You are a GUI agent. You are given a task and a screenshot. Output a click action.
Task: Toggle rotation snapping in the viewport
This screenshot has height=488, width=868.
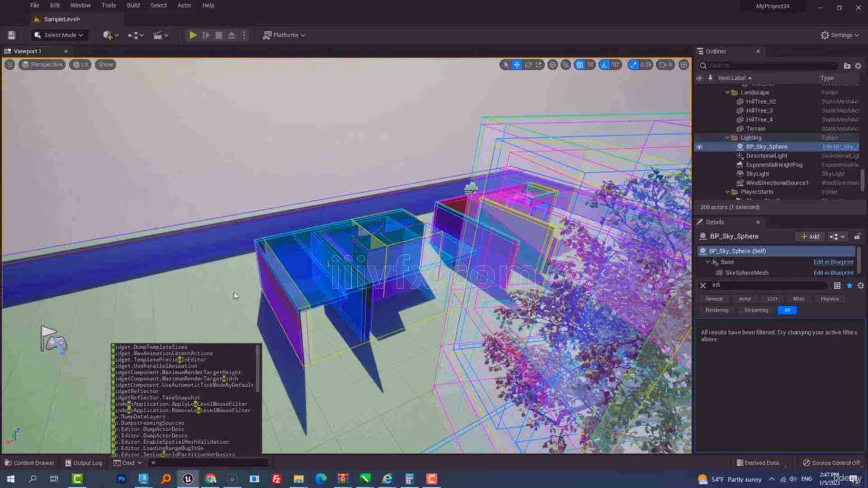(604, 65)
